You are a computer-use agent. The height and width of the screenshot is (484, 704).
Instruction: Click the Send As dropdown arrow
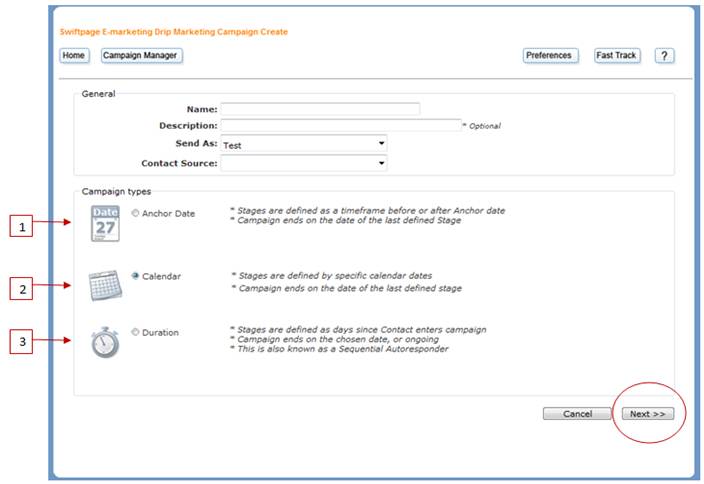pyautogui.click(x=381, y=144)
